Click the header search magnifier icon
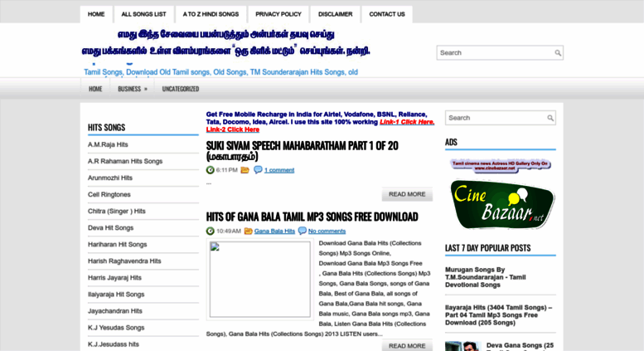 coord(557,52)
